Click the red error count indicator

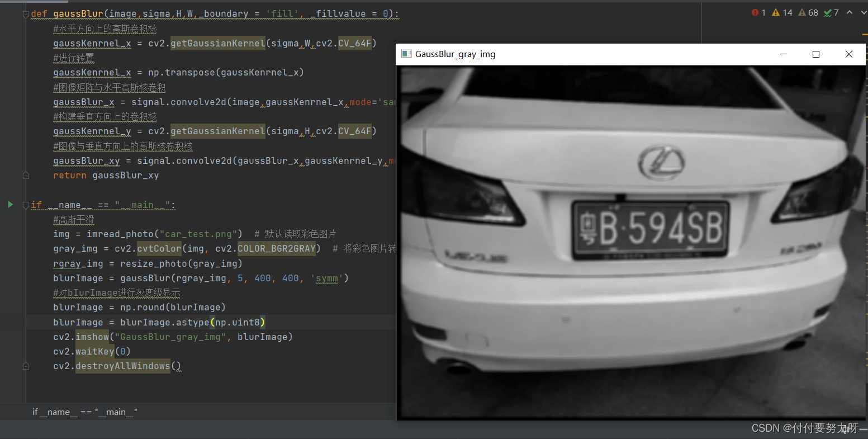[759, 12]
